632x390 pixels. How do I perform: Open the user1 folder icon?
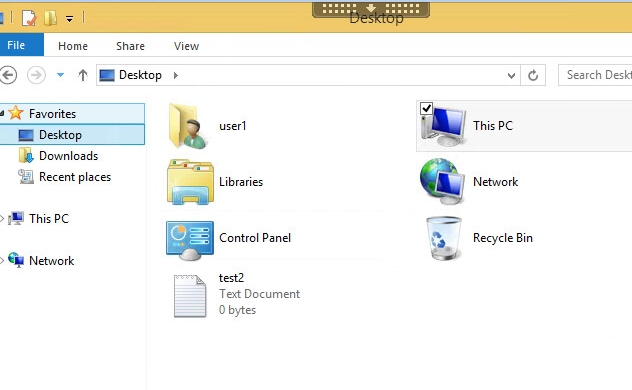[188, 126]
